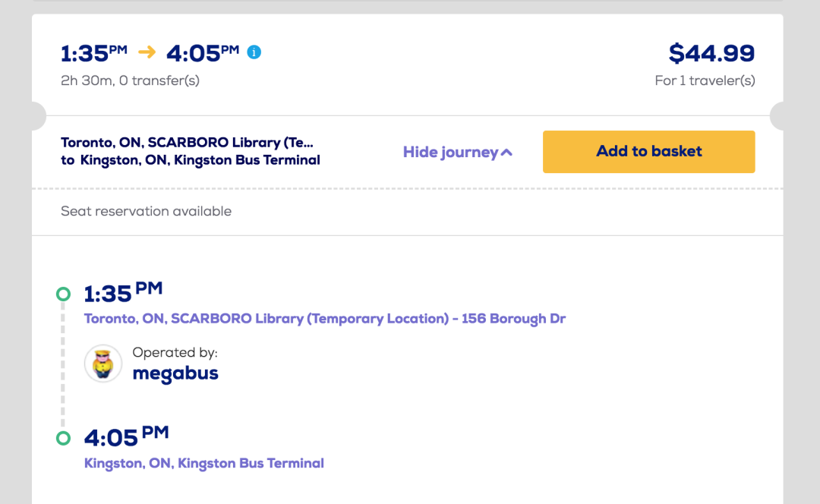This screenshot has height=504, width=820.
Task: Click the dashed timeline line between stops
Action: click(64, 364)
